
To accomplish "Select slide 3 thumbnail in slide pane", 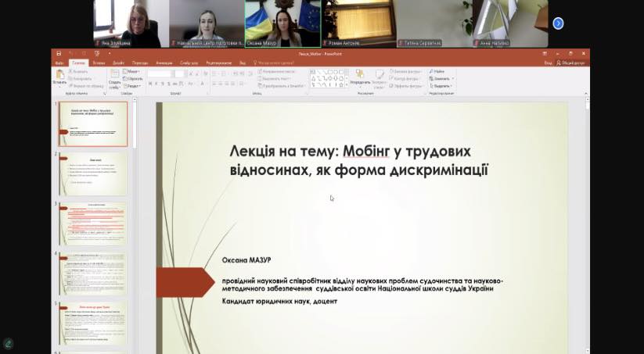I will click(93, 224).
